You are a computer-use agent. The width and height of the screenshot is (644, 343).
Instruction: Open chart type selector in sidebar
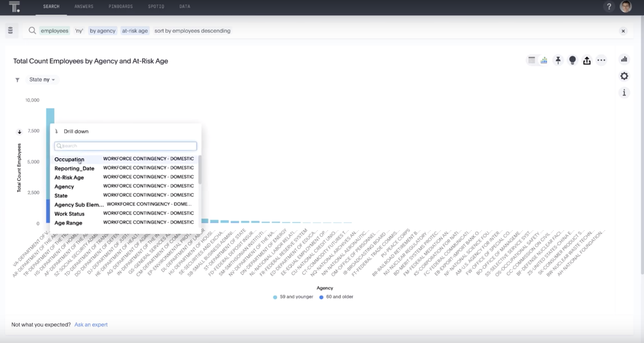[624, 59]
